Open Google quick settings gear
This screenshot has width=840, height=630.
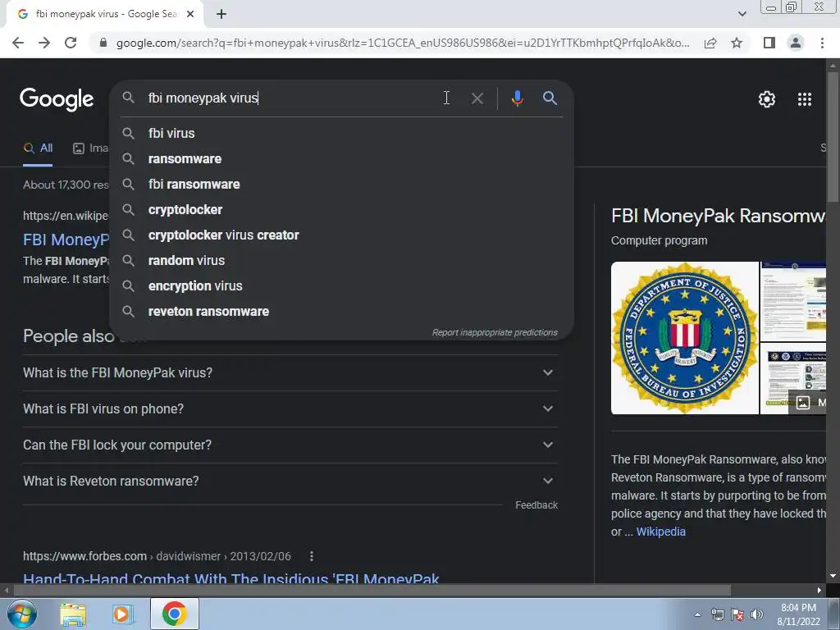767,99
